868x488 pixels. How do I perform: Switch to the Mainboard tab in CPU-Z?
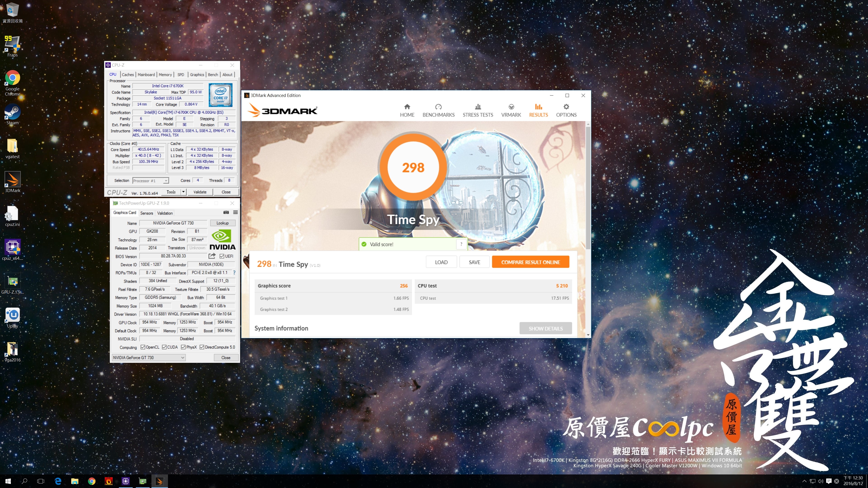[146, 75]
